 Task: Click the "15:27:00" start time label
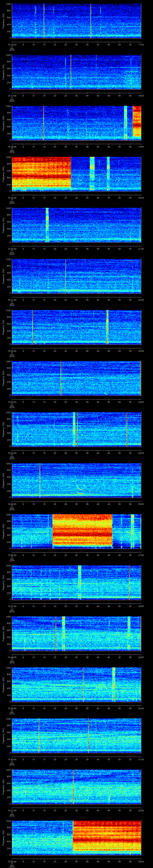tap(12, 606)
